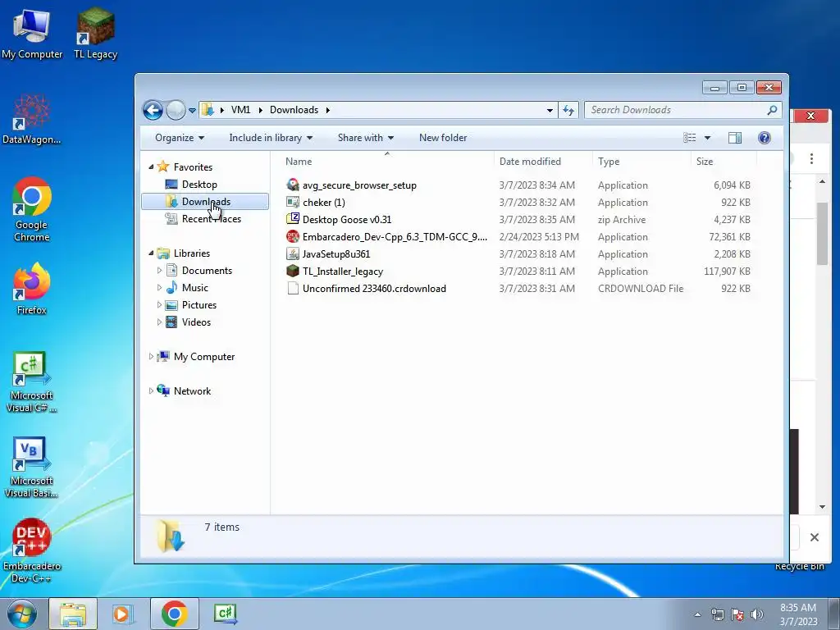Close the Chrome download bar with X
This screenshot has width=840, height=630.
click(815, 537)
